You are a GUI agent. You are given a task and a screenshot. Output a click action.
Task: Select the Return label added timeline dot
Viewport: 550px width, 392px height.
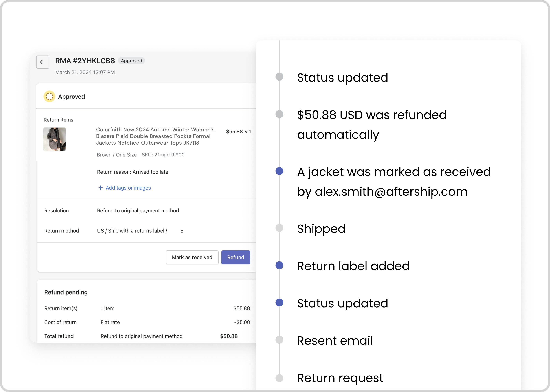point(279,265)
